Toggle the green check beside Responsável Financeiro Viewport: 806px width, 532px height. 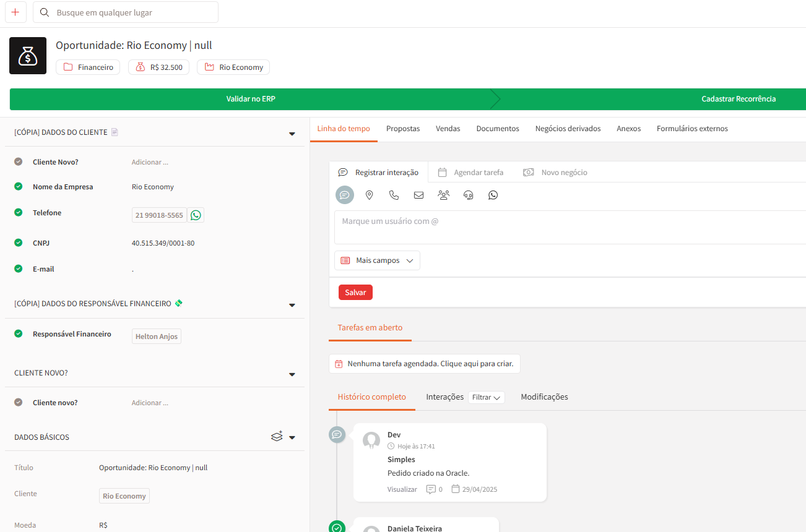point(19,334)
